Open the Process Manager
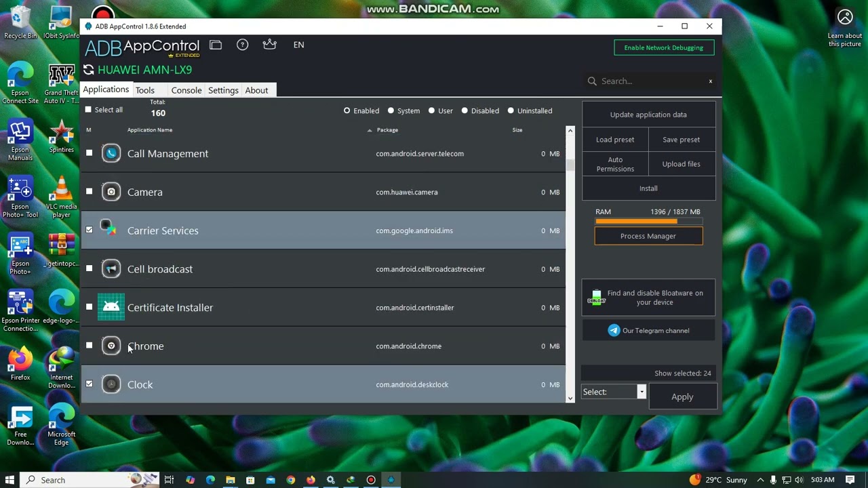The image size is (868, 488). click(x=648, y=236)
